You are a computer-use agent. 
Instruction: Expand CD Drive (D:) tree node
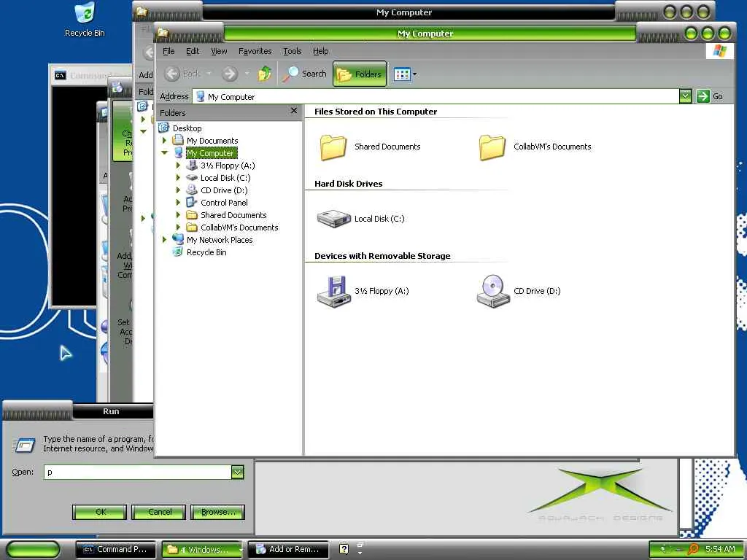coord(178,190)
